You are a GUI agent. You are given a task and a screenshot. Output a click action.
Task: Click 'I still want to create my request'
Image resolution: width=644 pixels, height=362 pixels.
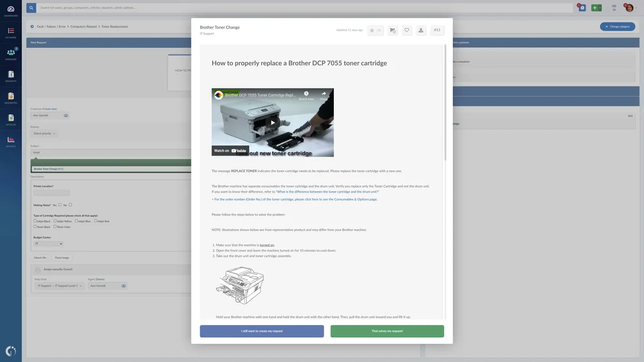point(262,331)
